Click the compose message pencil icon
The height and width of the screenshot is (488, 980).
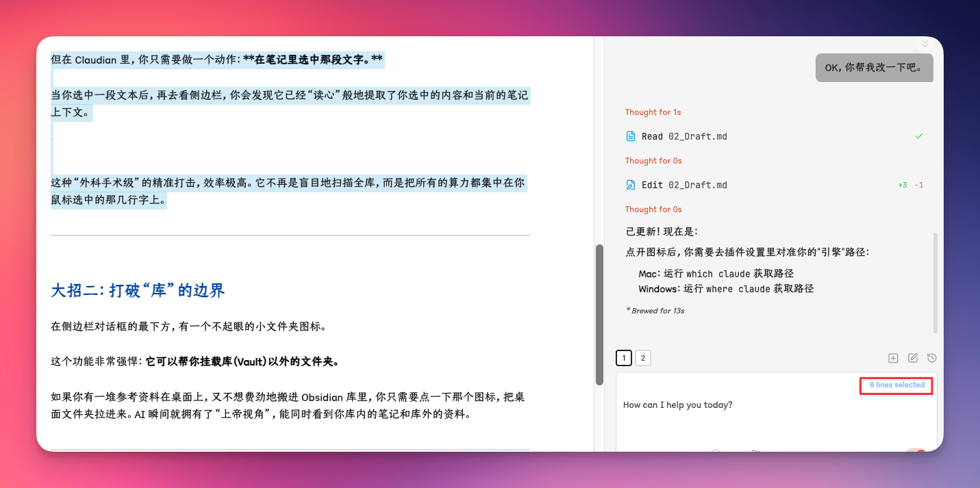912,357
